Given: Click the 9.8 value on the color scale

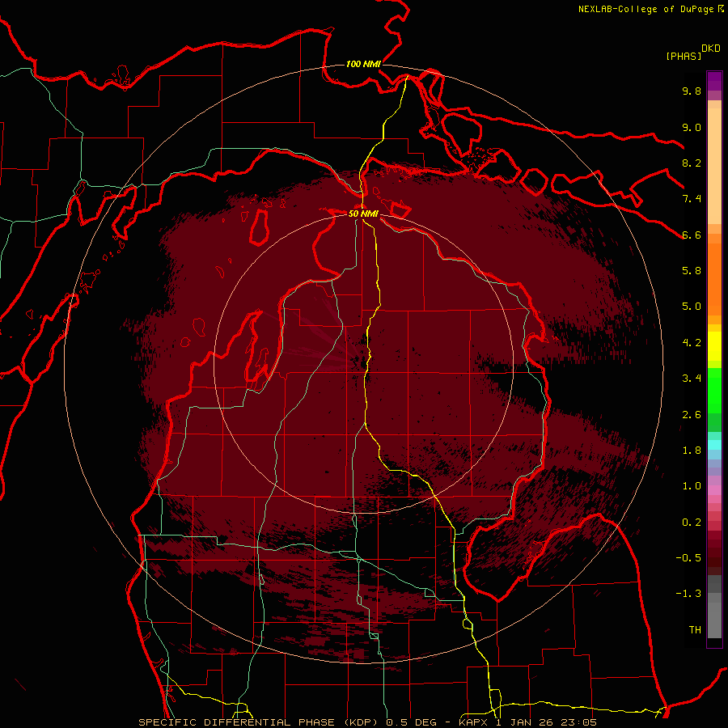Looking at the screenshot, I should pyautogui.click(x=692, y=91).
